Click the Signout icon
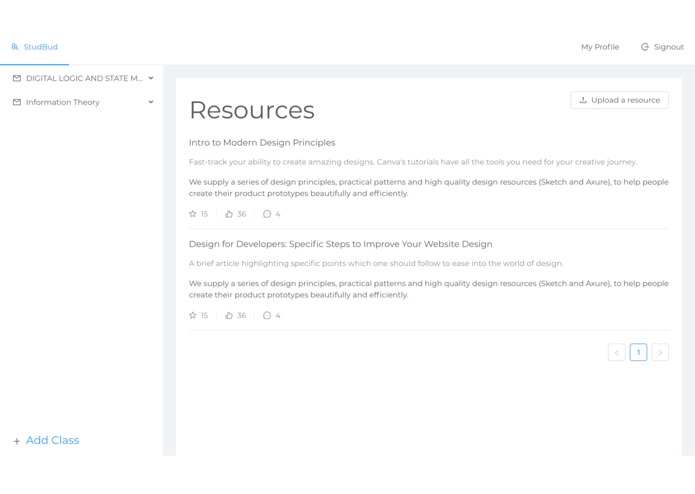The width and height of the screenshot is (695, 494). pyautogui.click(x=645, y=47)
